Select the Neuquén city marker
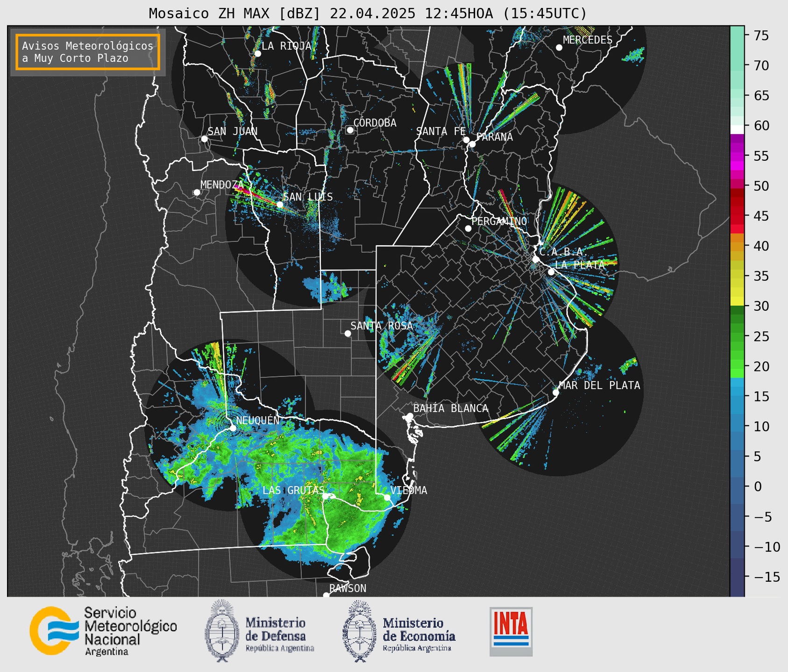The width and height of the screenshot is (788, 672). [x=233, y=428]
